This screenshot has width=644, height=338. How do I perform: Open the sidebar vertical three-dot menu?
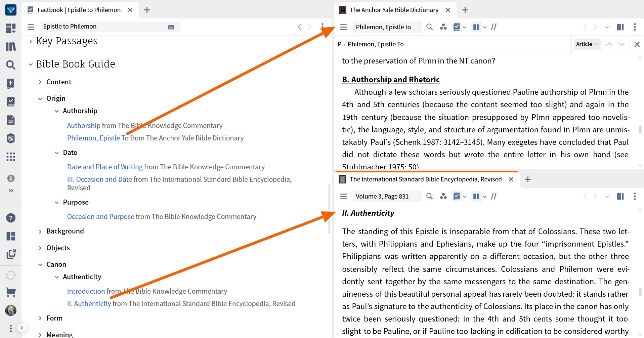click(11, 328)
